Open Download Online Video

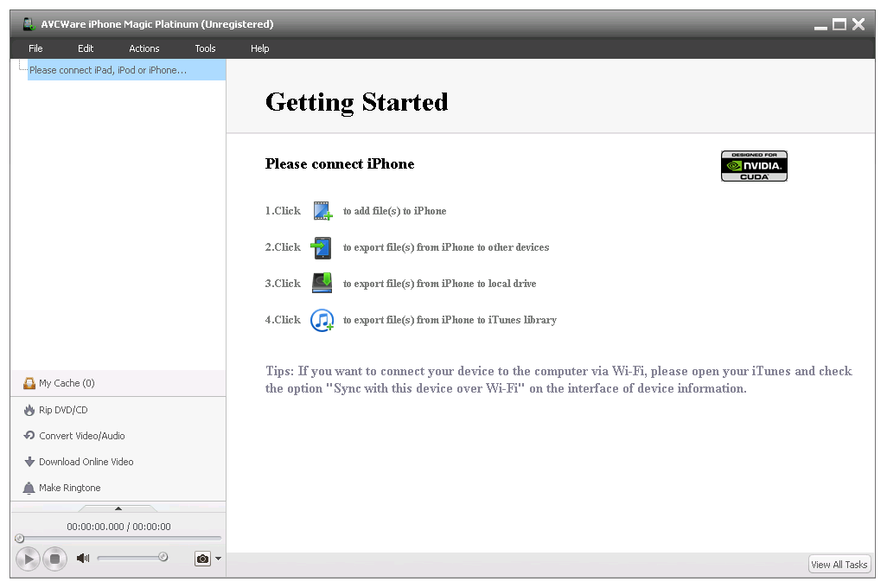pyautogui.click(x=118, y=462)
